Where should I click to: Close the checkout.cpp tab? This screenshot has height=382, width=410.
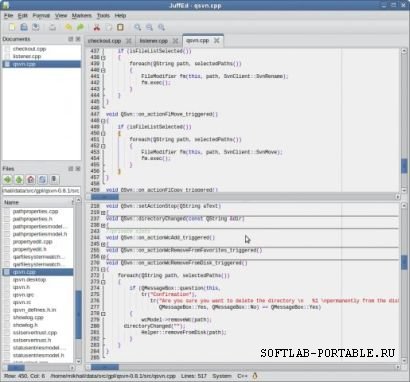tap(129, 41)
